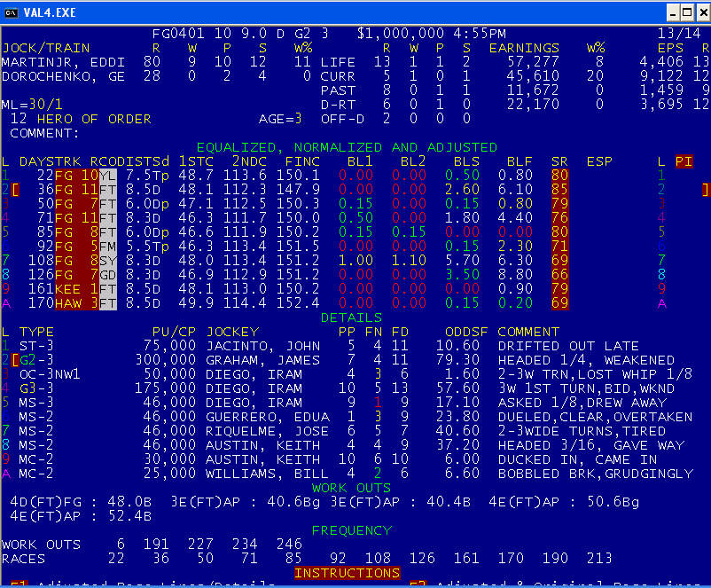Click track code KEE 1 in line 9
711x588 pixels.
76,289
